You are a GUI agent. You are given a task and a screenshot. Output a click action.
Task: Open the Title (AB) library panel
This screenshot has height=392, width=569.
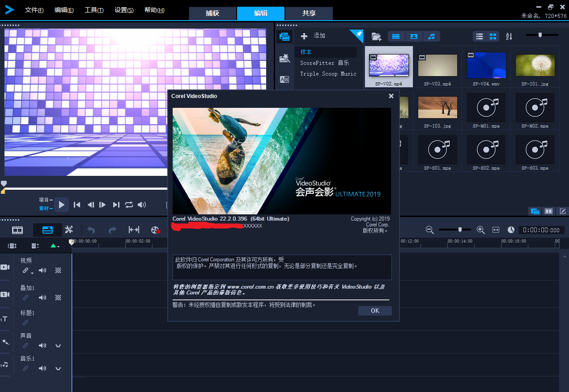coord(284,79)
